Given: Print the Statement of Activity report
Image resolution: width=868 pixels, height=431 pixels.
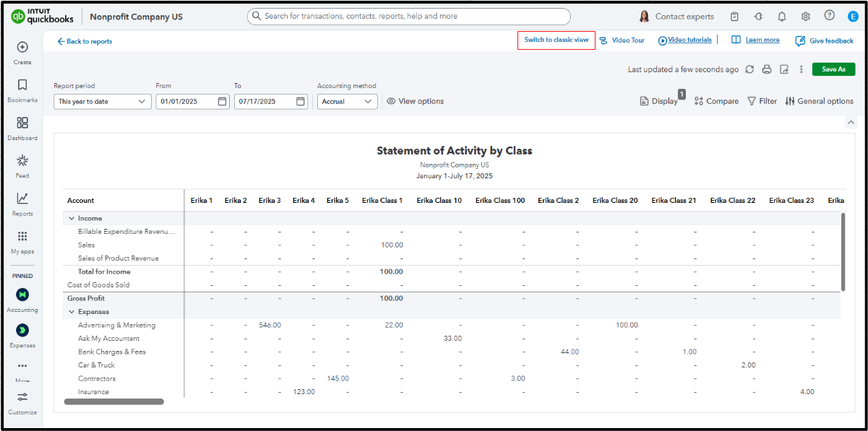Looking at the screenshot, I should 767,69.
